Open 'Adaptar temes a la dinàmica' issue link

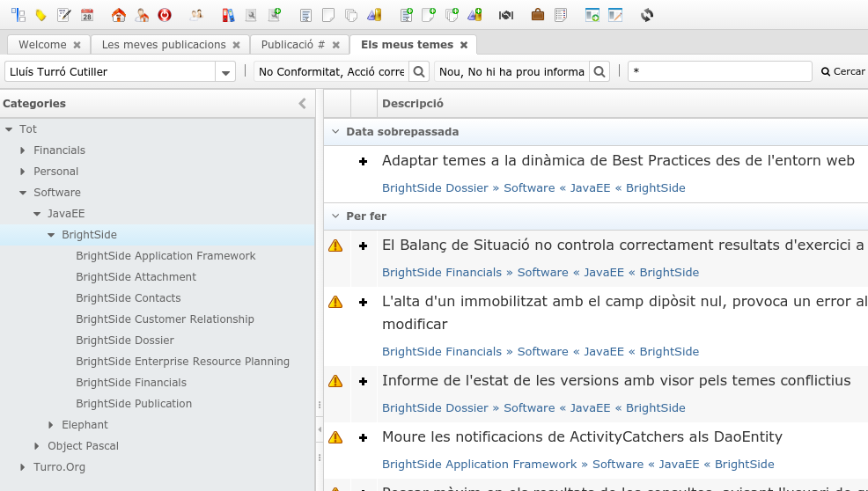(618, 161)
